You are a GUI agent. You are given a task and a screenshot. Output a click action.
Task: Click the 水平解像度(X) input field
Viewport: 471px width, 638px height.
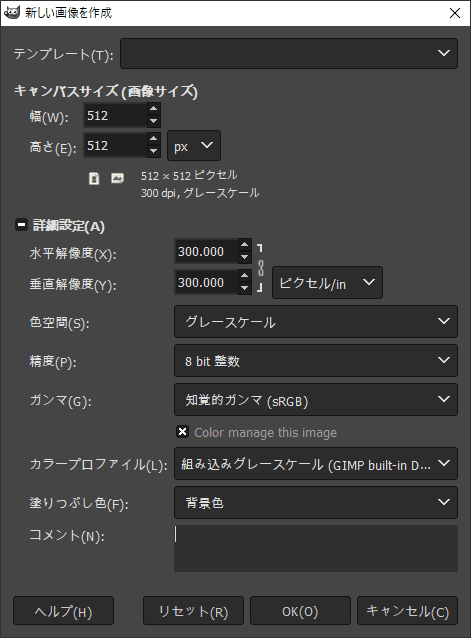click(206, 251)
